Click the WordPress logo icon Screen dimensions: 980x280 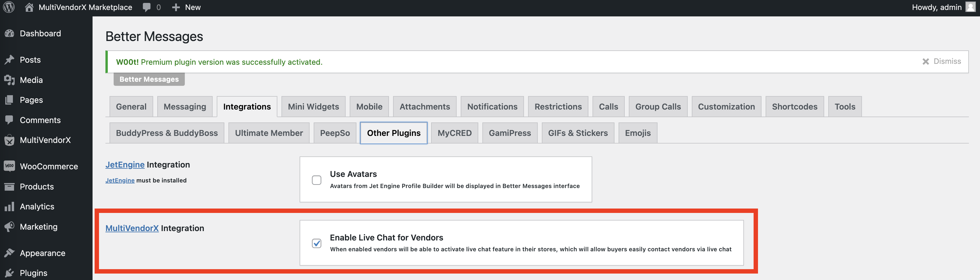coord(9,7)
